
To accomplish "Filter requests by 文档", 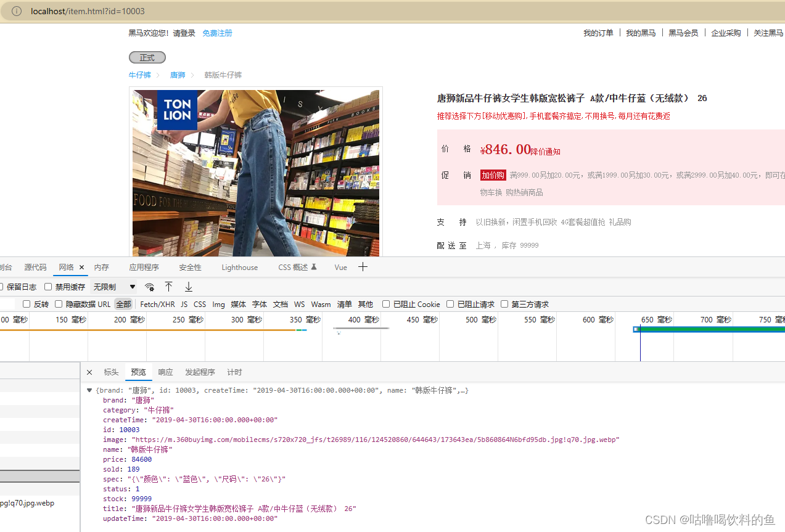I will point(281,304).
